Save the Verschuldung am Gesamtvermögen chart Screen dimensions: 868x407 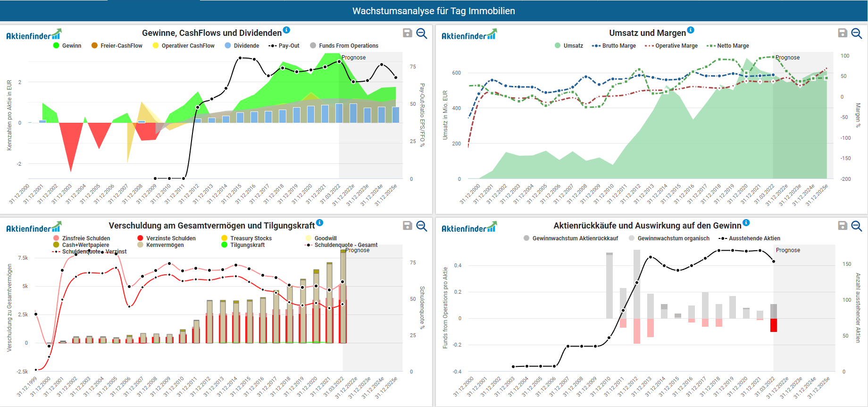(x=408, y=226)
